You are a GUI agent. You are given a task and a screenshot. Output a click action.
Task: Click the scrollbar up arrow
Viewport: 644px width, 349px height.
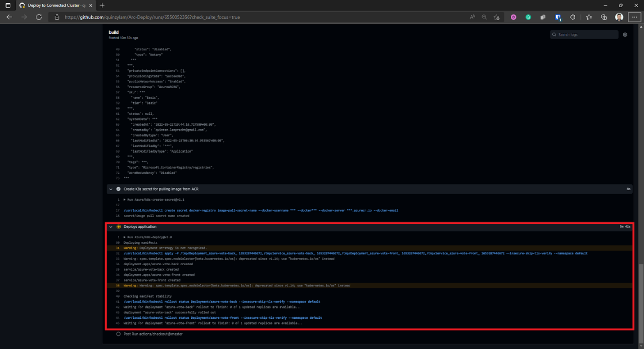point(641,27)
